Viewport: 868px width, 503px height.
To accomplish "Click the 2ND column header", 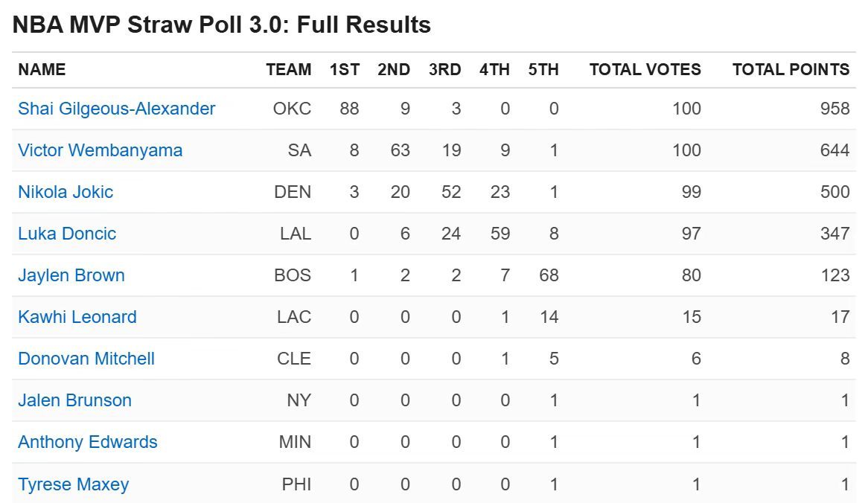I will tap(394, 70).
